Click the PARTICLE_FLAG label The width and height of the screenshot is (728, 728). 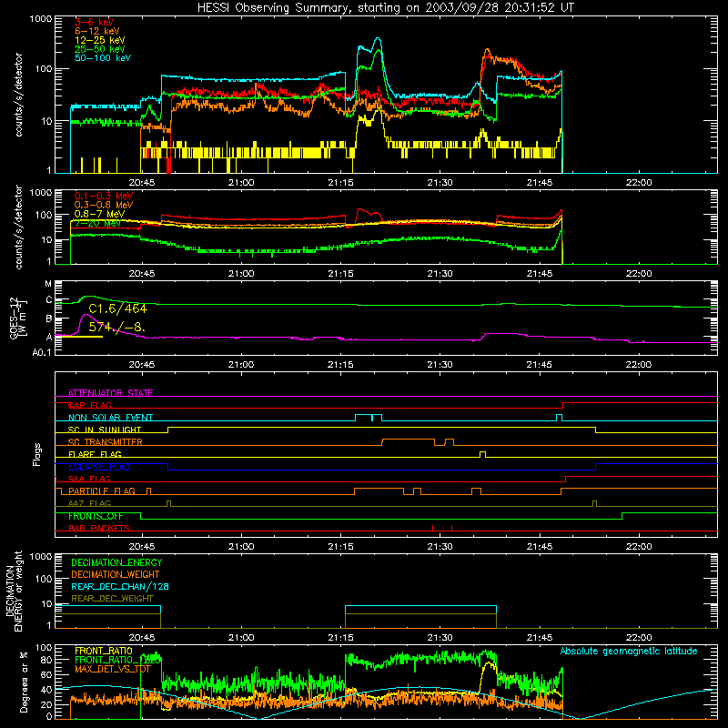click(102, 490)
